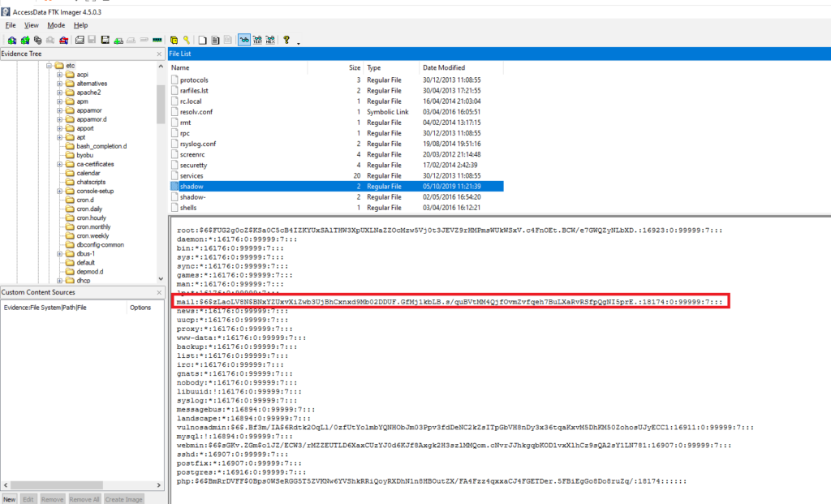Select the Add Evidence Item icon
The height and width of the screenshot is (504, 831).
point(11,39)
